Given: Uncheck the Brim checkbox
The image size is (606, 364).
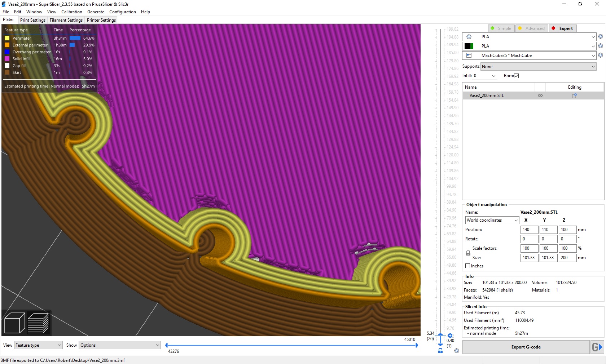Looking at the screenshot, I should (x=517, y=76).
